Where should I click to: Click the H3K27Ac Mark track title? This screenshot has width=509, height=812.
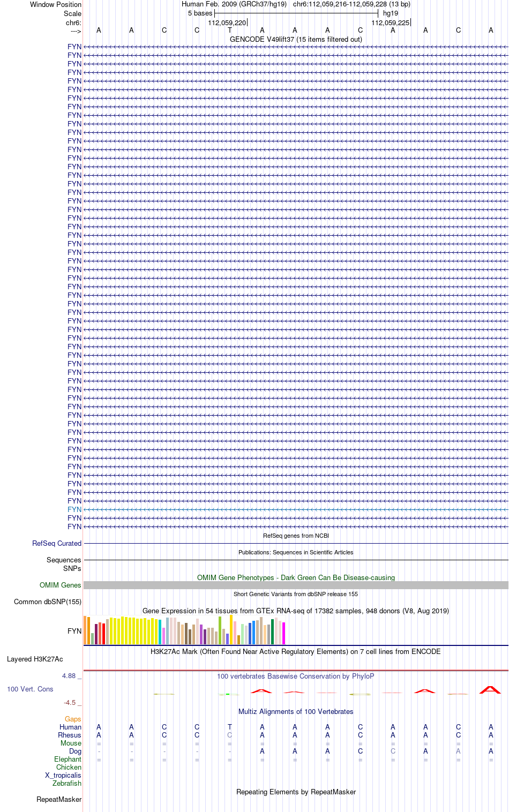pyautogui.click(x=296, y=651)
